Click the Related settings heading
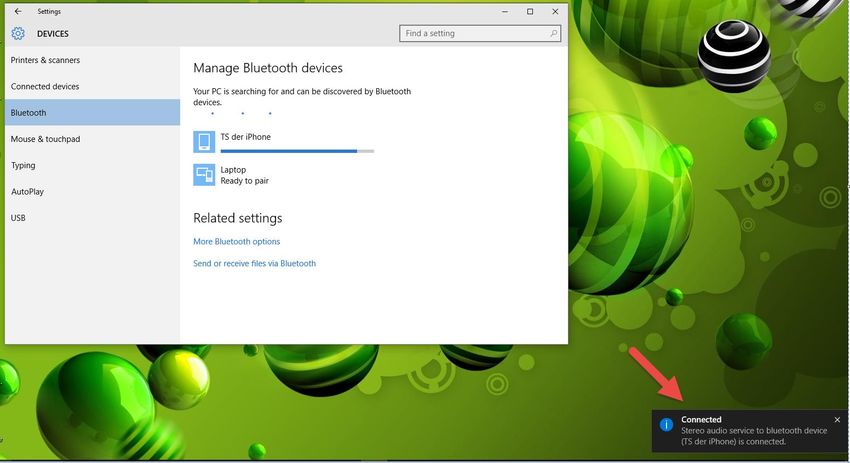This screenshot has width=850, height=463. click(x=237, y=218)
